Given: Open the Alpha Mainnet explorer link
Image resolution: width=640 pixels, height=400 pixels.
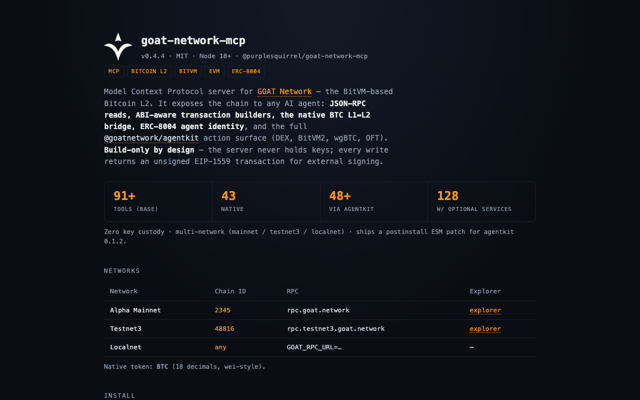Looking at the screenshot, I should click(485, 310).
